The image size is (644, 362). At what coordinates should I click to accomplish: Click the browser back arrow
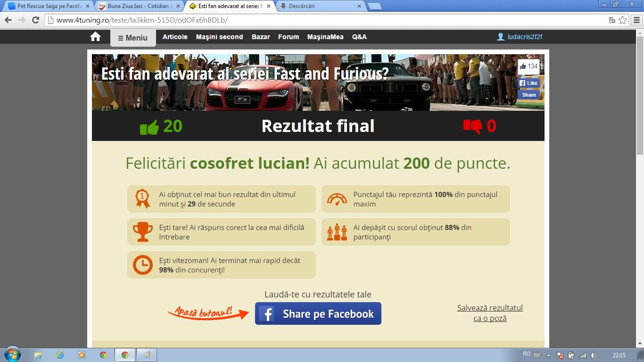click(8, 20)
